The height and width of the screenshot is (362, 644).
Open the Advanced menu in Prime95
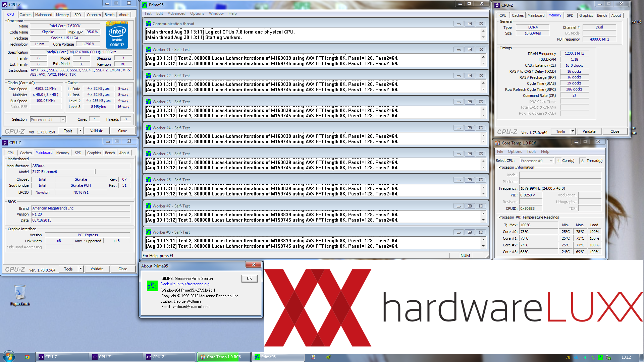[176, 13]
